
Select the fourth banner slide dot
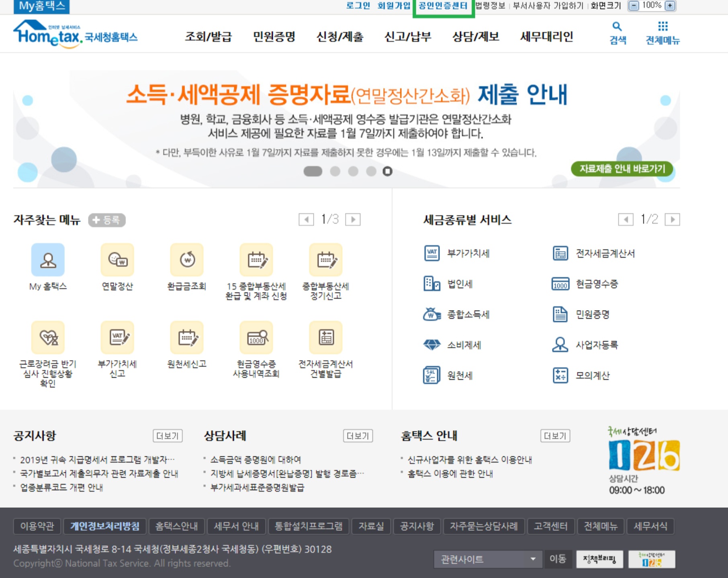(371, 172)
